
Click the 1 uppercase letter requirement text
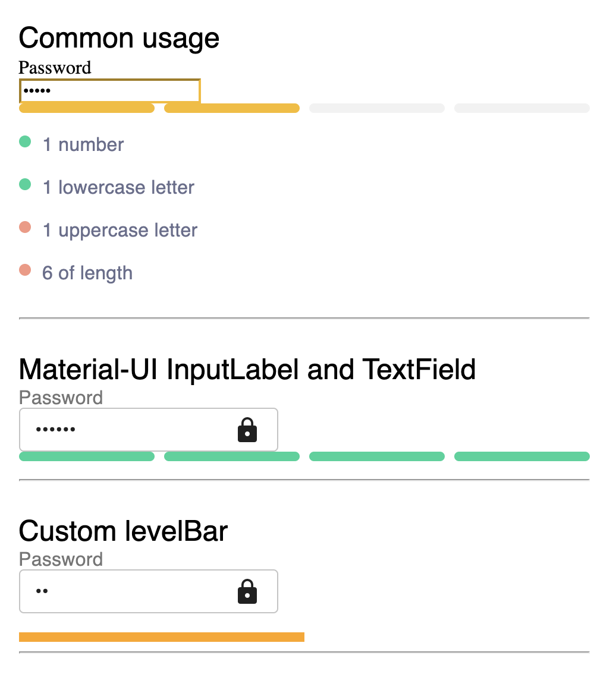click(x=120, y=231)
